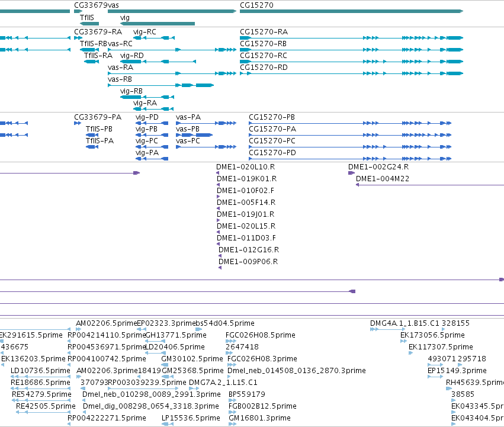Click the vig-PA CDS label
The height and width of the screenshot is (427, 504).
pos(147,153)
